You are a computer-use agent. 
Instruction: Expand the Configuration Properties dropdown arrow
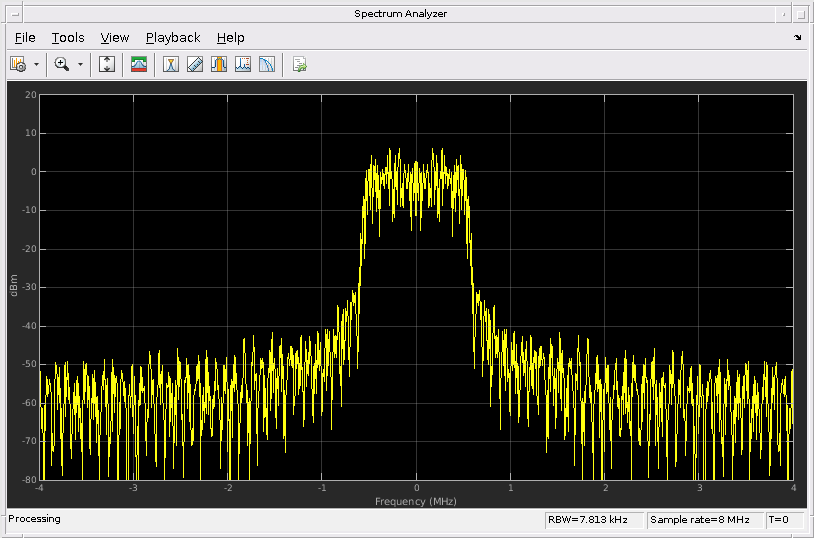37,65
